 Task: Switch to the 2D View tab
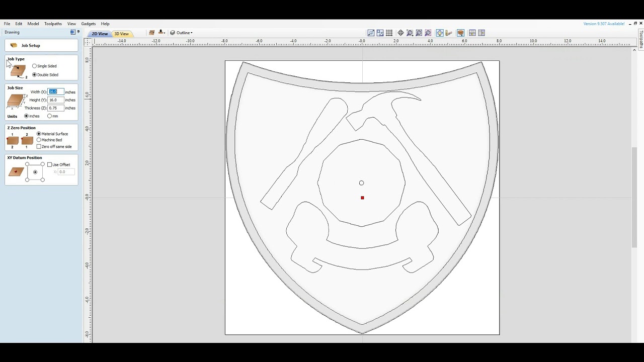tap(100, 34)
